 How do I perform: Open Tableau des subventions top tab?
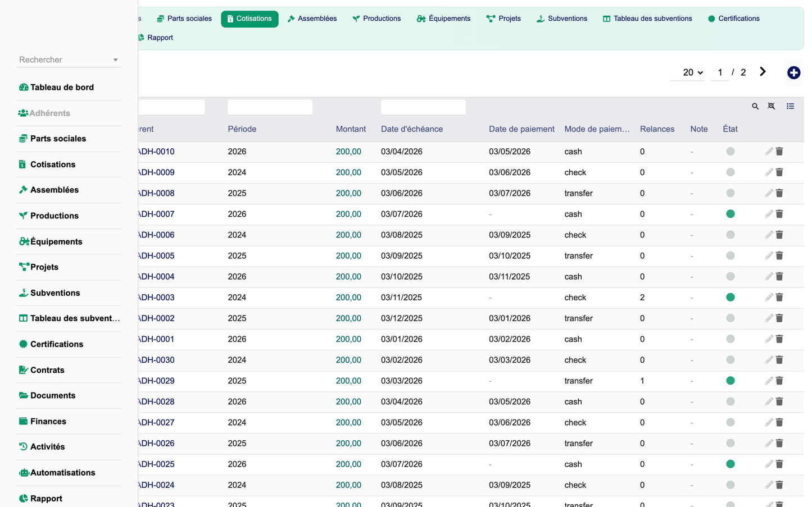[x=647, y=19]
